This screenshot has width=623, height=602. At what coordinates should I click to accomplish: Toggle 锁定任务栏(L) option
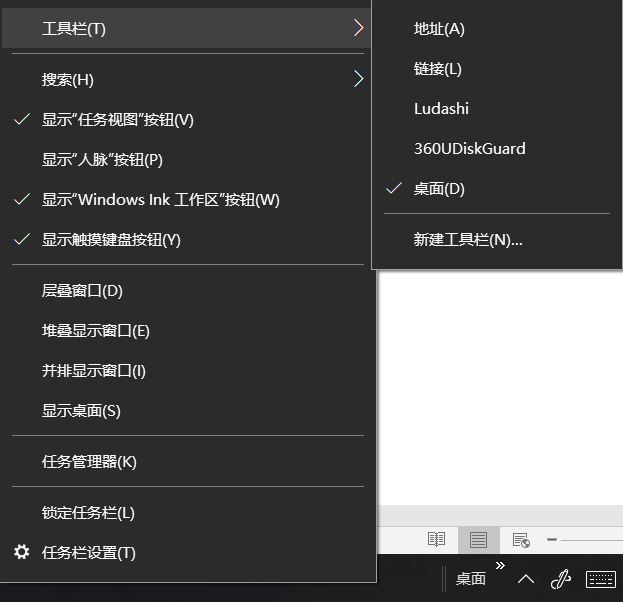188,513
